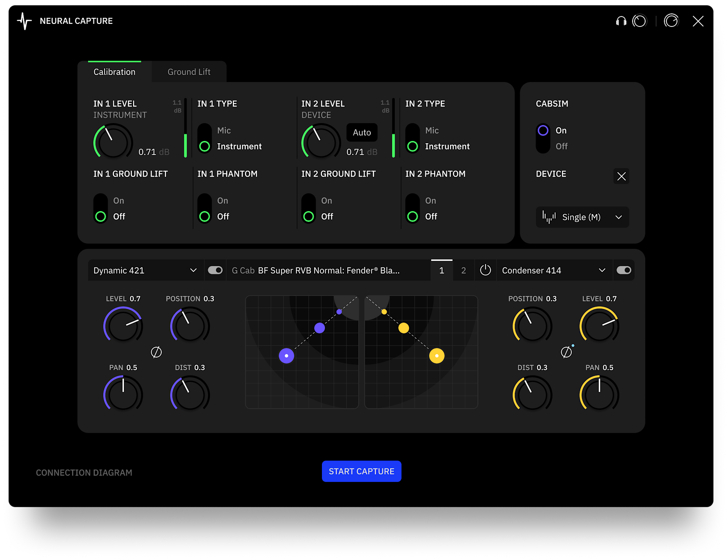This screenshot has height=560, width=728.
Task: Click the phase invert icon near the yellow Position knob
Action: 565,352
